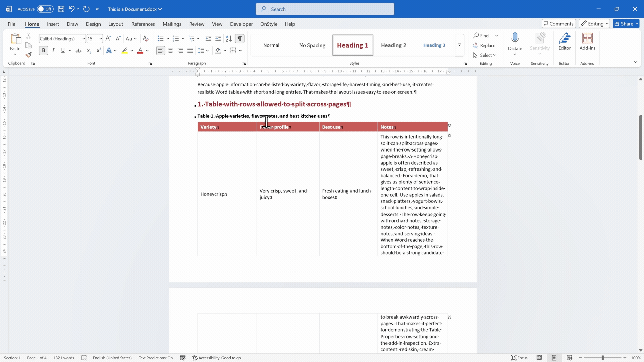The height and width of the screenshot is (362, 644).
Task: Expand numbering list style options
Action: 183,39
